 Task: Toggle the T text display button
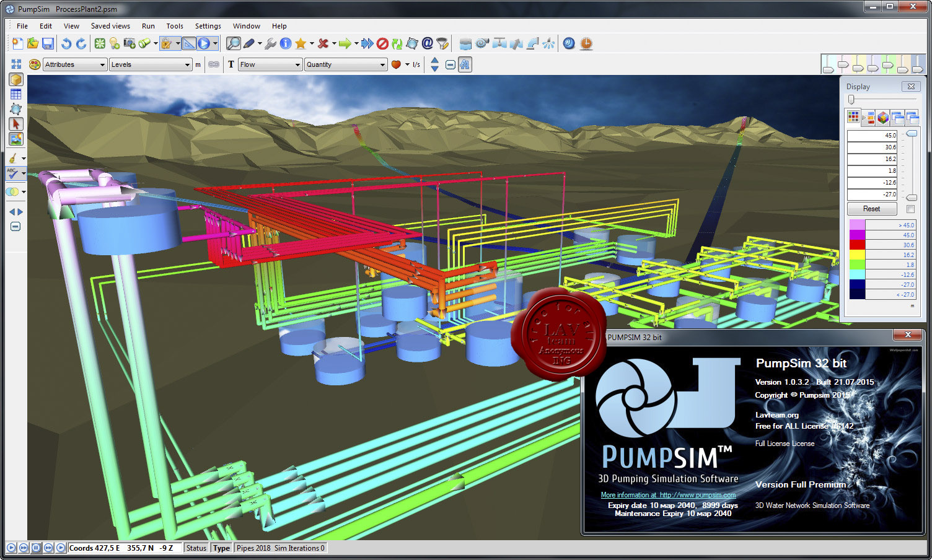coord(231,64)
